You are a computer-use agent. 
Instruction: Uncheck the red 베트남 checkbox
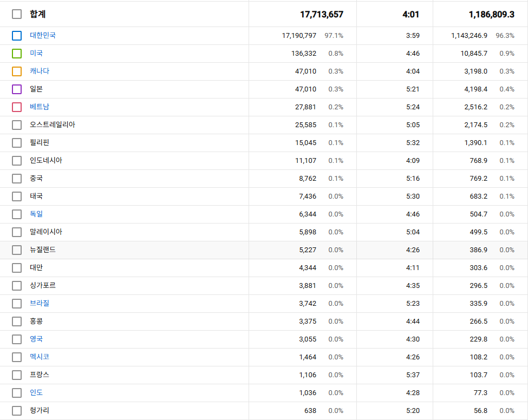17,107
